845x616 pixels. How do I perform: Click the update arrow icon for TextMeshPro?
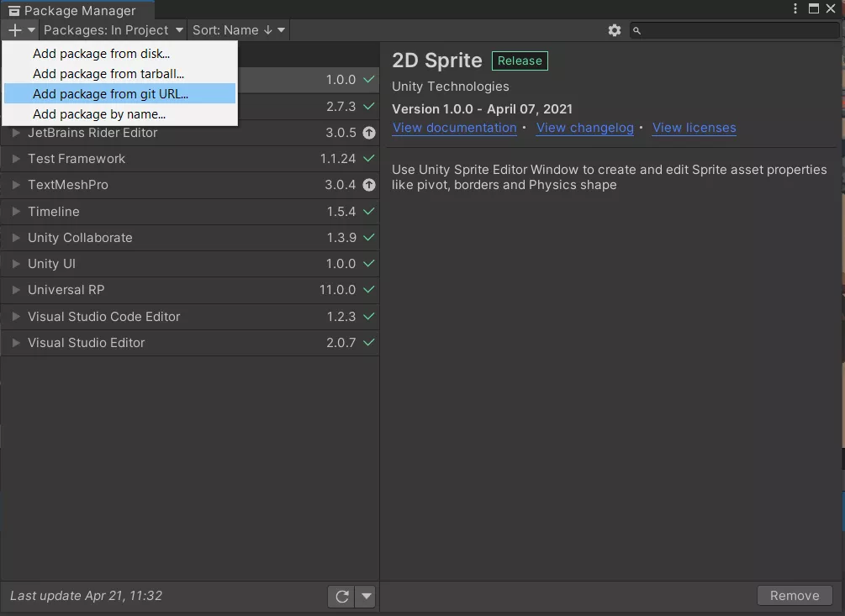click(x=368, y=185)
